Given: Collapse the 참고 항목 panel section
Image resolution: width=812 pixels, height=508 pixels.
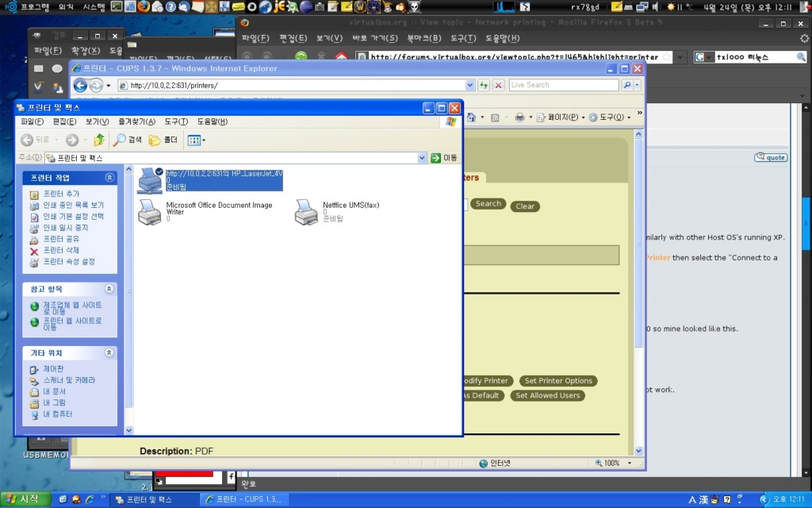Looking at the screenshot, I should (109, 289).
